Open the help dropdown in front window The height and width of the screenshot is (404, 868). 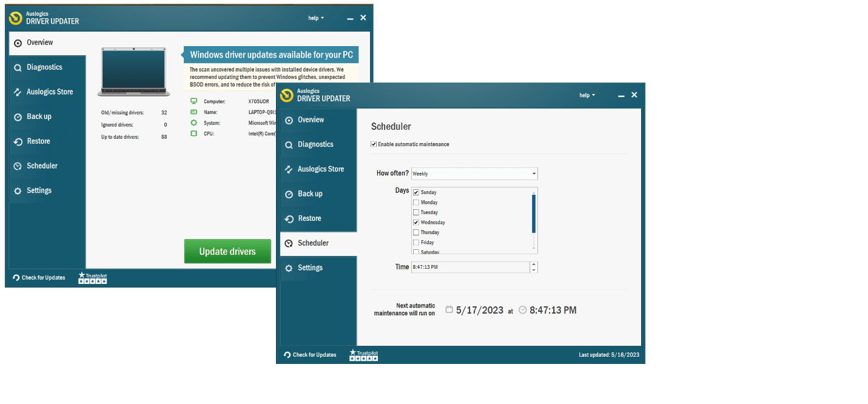[587, 95]
